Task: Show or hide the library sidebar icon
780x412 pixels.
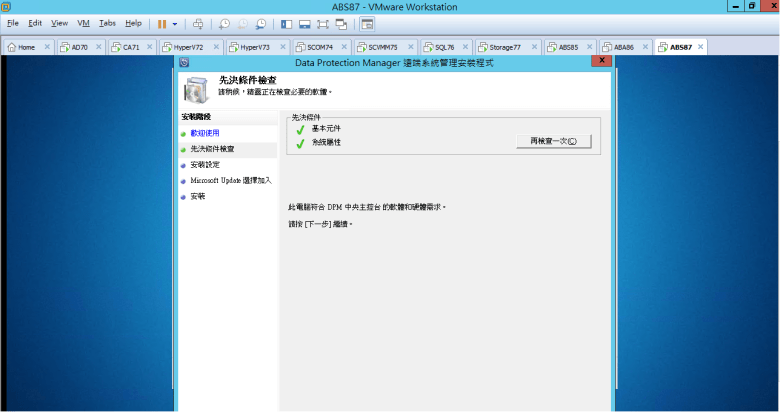Action: (287, 23)
